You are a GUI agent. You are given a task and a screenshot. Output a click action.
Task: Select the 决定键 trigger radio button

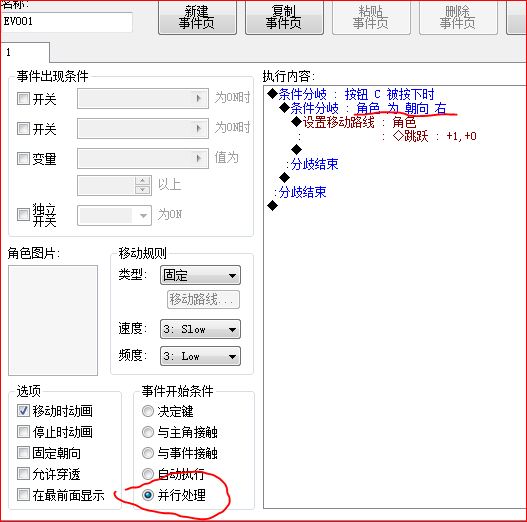point(148,411)
